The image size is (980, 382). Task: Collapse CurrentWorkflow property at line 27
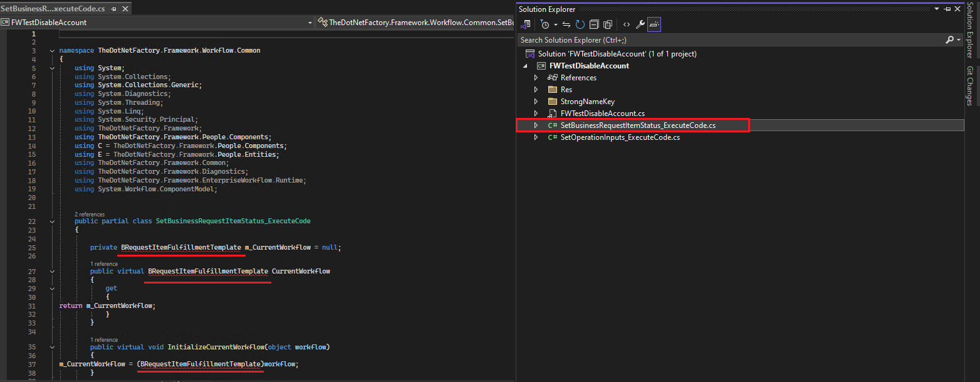click(53, 272)
